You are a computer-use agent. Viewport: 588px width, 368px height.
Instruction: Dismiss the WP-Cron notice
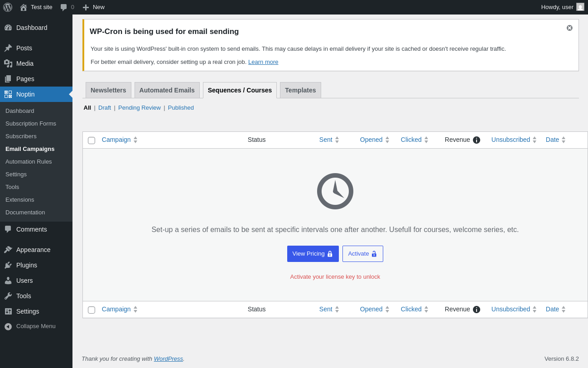coord(569,28)
